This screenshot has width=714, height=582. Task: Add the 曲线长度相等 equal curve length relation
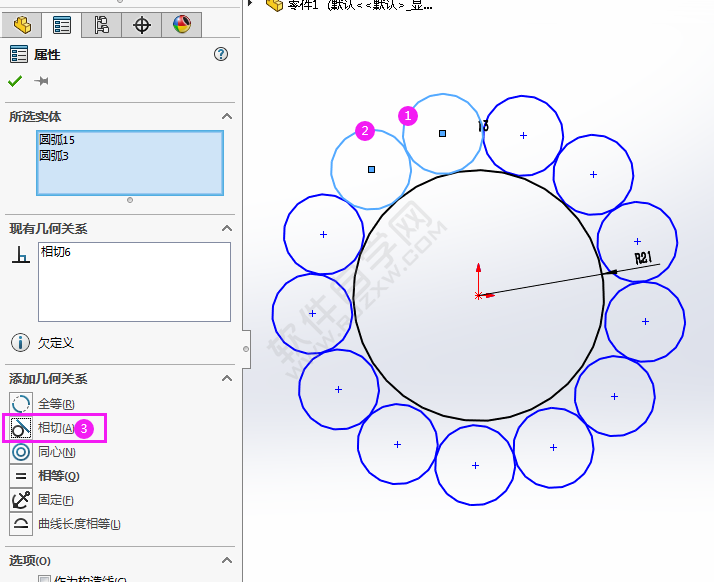pyautogui.click(x=78, y=524)
